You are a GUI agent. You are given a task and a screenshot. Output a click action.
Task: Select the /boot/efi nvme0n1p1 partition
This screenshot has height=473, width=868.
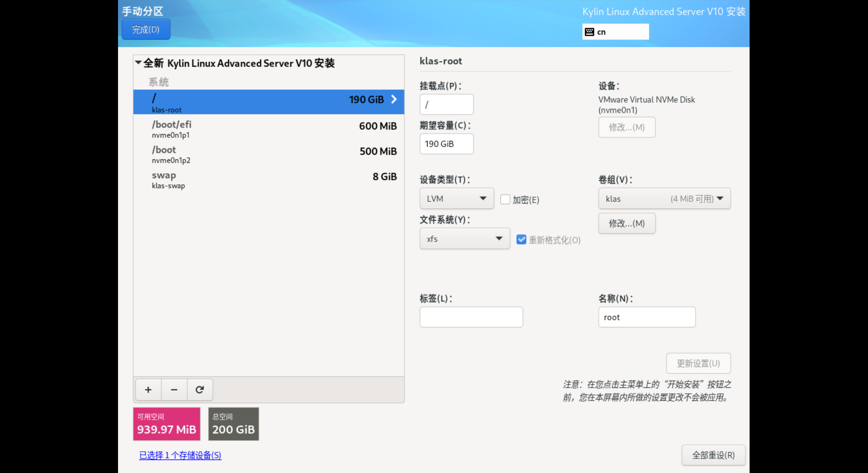[269, 129]
